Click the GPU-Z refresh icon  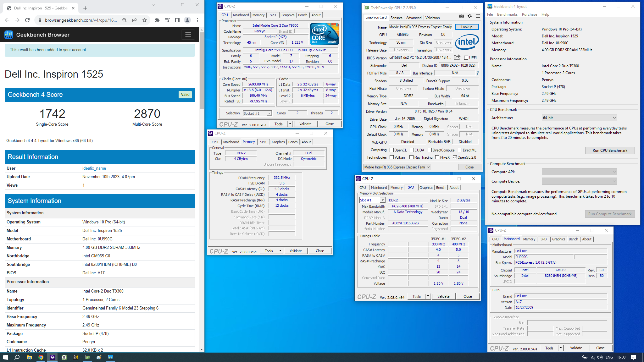(x=469, y=16)
